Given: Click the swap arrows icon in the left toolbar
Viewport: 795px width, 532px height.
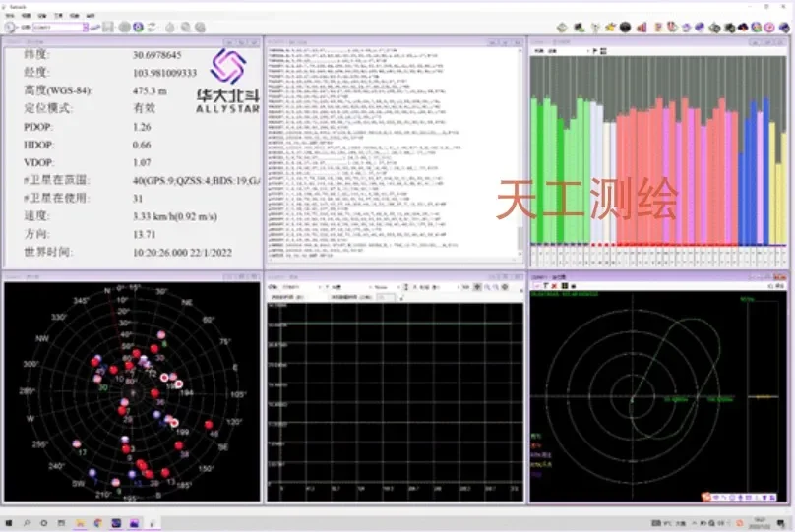Looking at the screenshot, I should point(152,27).
